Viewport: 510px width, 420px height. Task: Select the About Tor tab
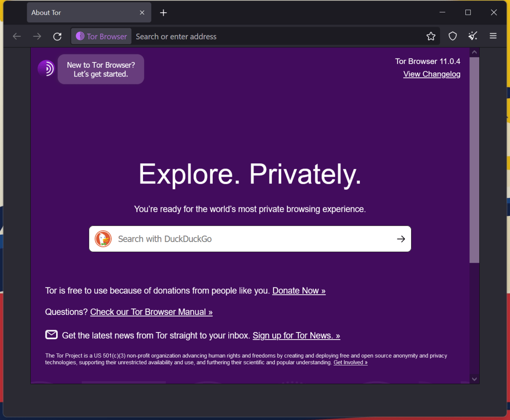click(x=80, y=13)
